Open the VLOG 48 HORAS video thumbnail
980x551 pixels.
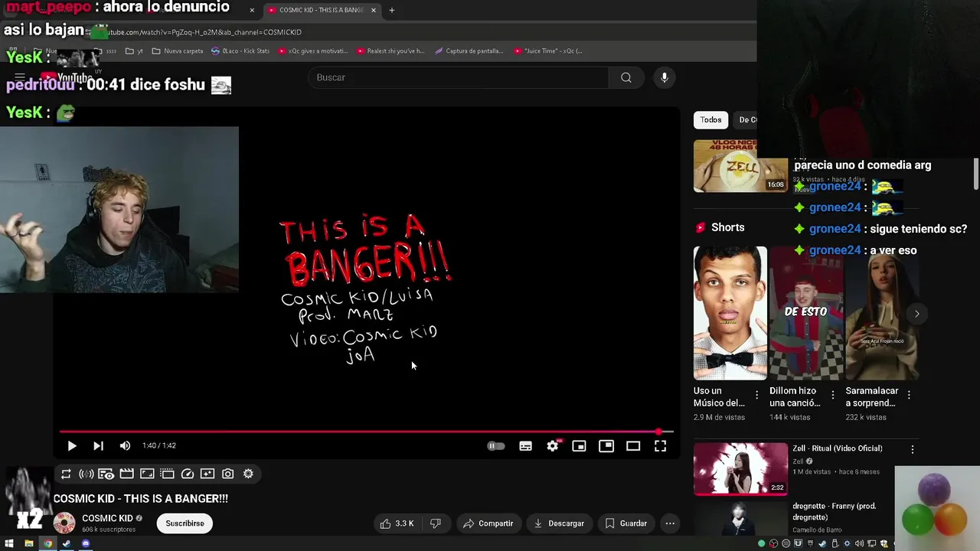(740, 165)
